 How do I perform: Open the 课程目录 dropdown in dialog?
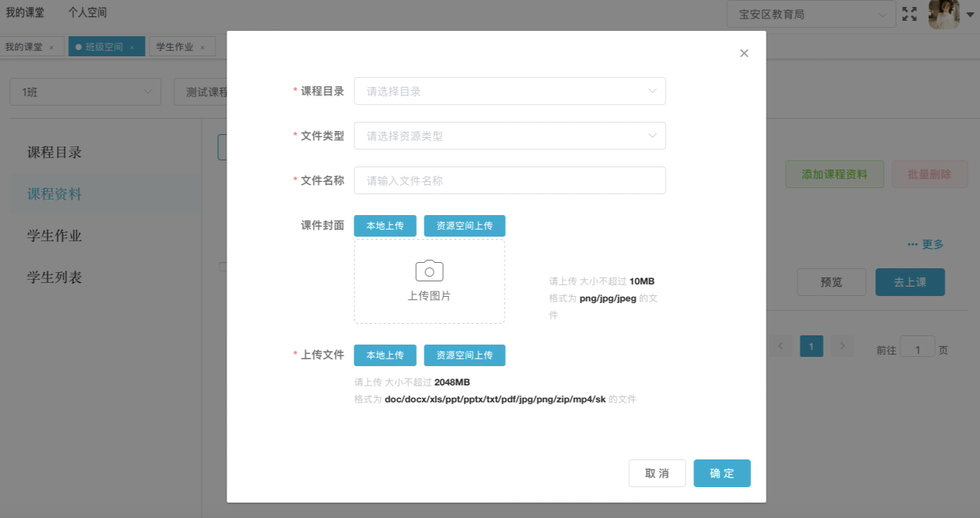pyautogui.click(x=509, y=91)
